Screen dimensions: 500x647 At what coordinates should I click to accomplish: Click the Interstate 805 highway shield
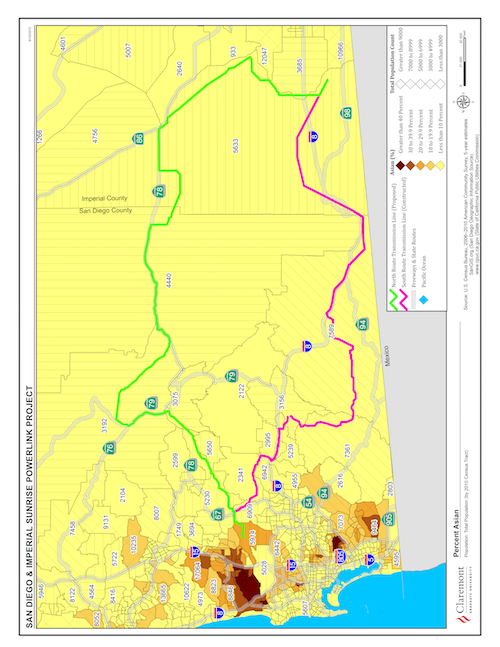[341, 555]
